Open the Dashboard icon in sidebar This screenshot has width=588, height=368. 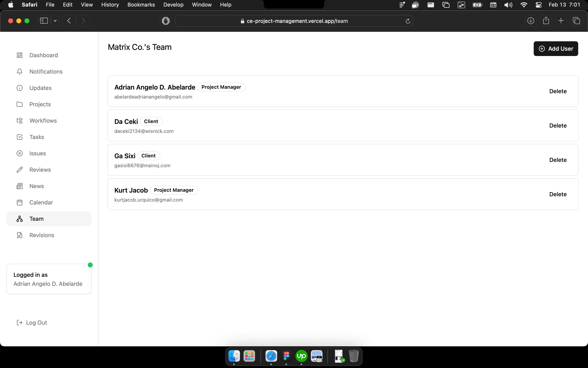[x=19, y=55]
